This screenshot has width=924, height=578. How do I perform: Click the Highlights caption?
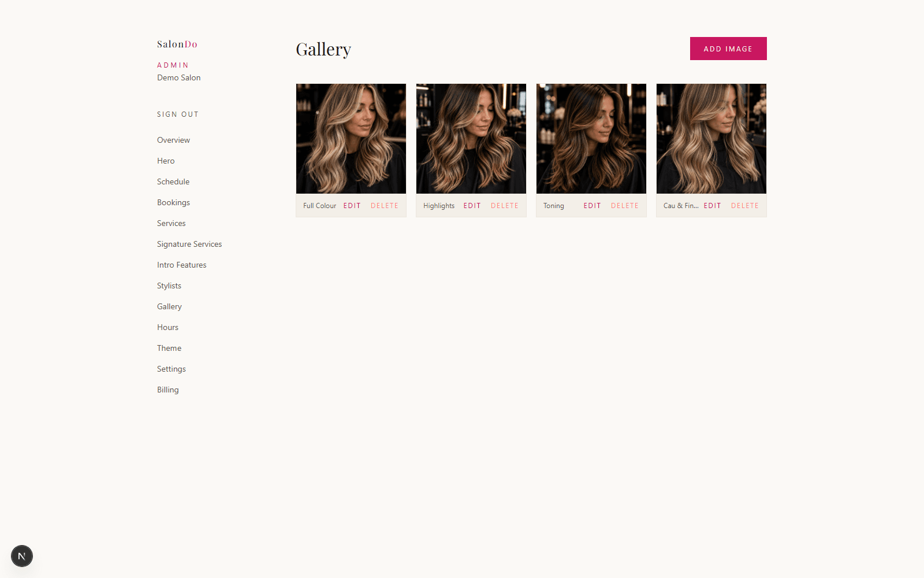[x=439, y=206]
